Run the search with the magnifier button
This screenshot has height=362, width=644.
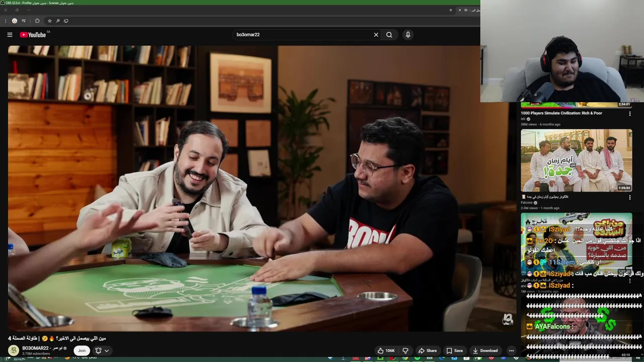tap(389, 35)
